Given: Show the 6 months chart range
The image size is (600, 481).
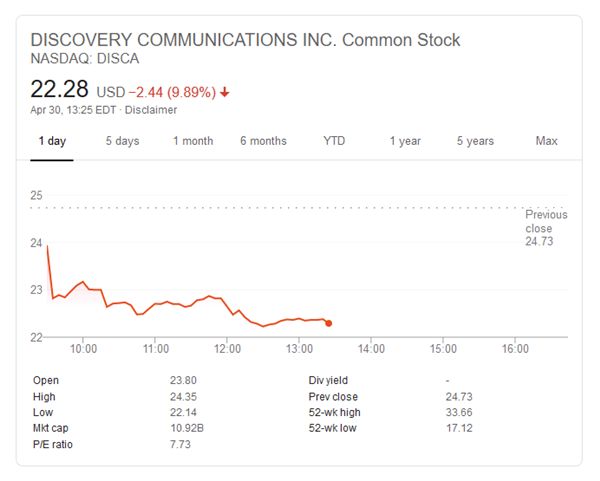Looking at the screenshot, I should pyautogui.click(x=263, y=141).
